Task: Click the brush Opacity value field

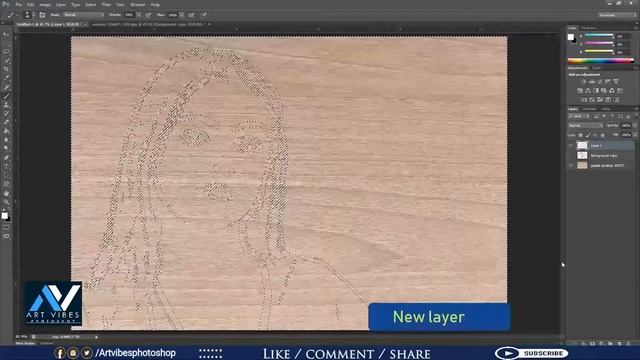Action: coord(130,15)
